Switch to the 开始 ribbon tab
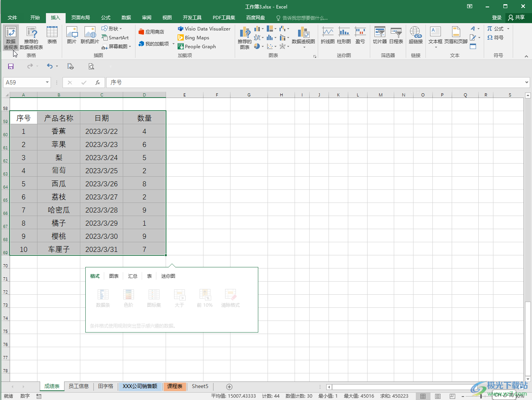The image size is (532, 400). pos(35,18)
